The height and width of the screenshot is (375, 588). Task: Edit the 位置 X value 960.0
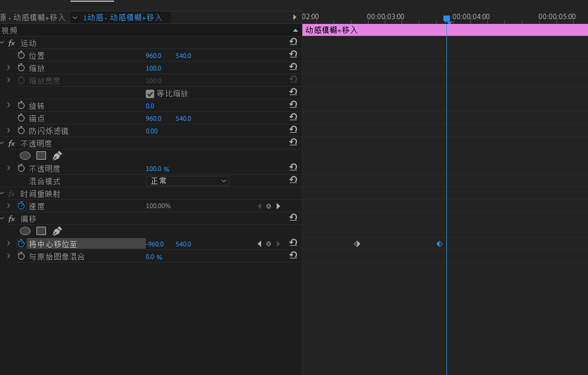[x=154, y=56]
